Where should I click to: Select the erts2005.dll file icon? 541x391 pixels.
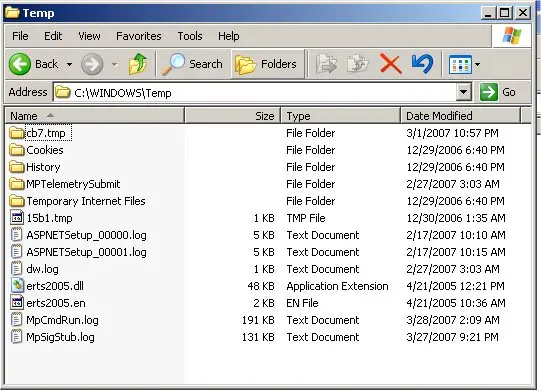click(x=17, y=286)
